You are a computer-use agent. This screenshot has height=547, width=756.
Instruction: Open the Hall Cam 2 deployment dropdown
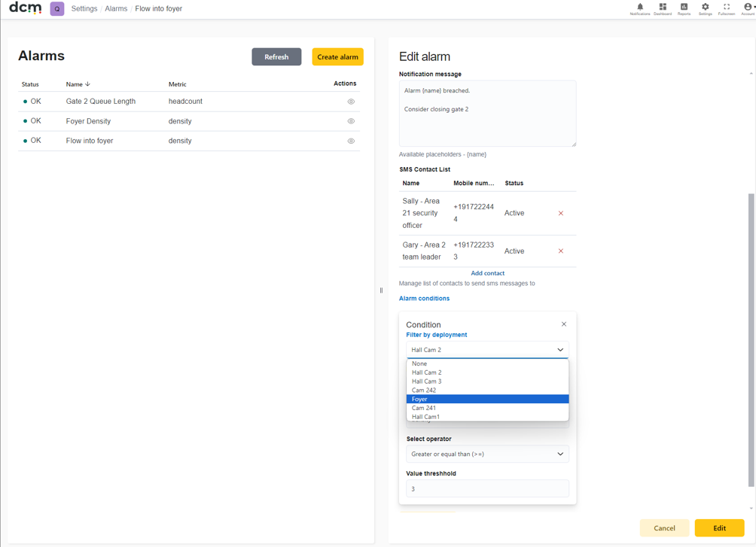pyautogui.click(x=487, y=350)
